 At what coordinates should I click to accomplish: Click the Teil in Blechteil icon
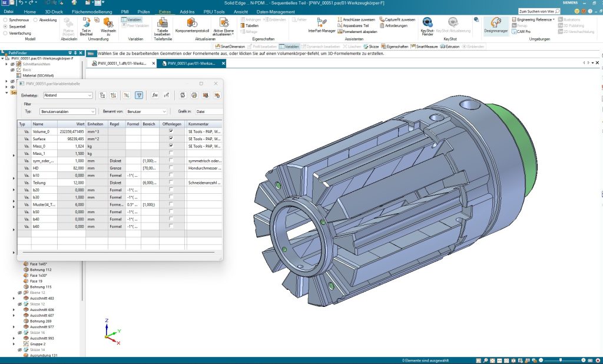[x=86, y=26]
